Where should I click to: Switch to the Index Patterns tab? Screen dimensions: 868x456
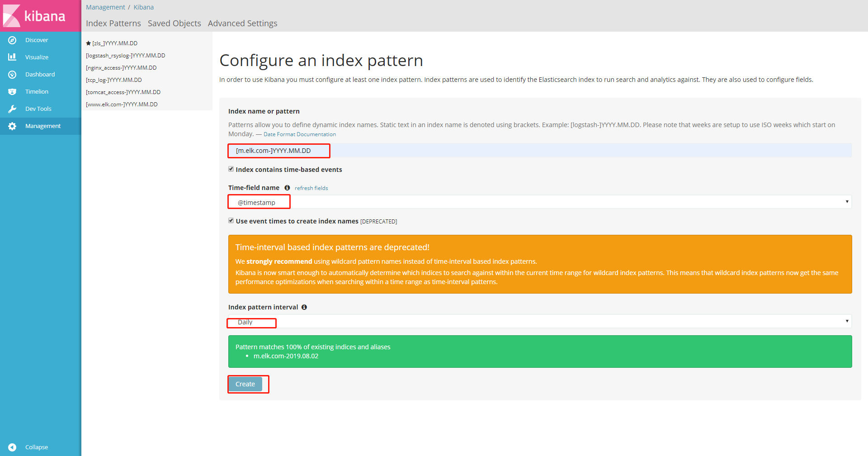pos(113,24)
